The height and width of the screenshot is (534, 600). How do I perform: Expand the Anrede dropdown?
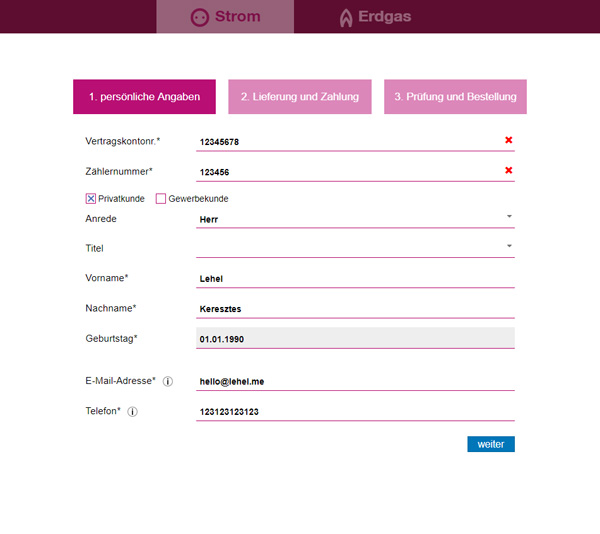click(508, 216)
